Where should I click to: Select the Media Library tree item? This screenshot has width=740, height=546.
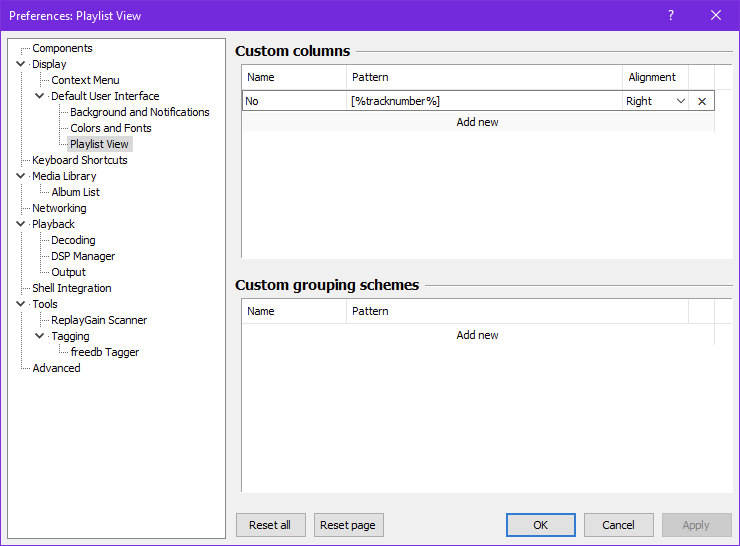[64, 176]
